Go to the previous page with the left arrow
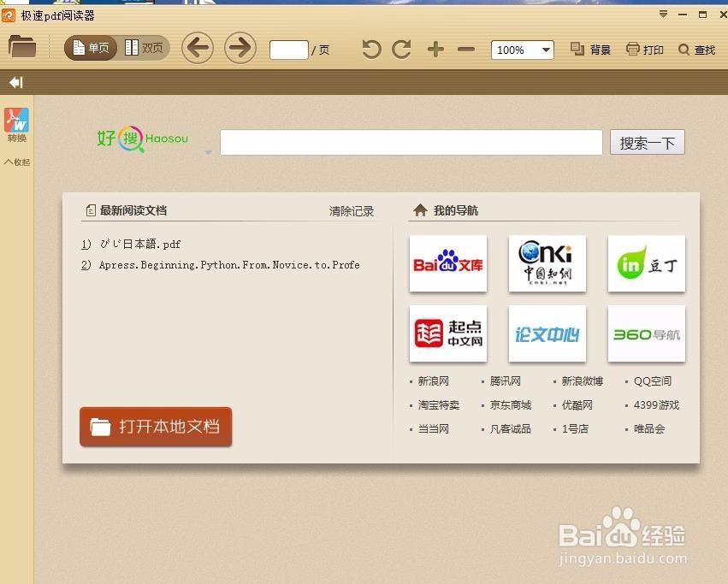The image size is (728, 584). (x=198, y=48)
